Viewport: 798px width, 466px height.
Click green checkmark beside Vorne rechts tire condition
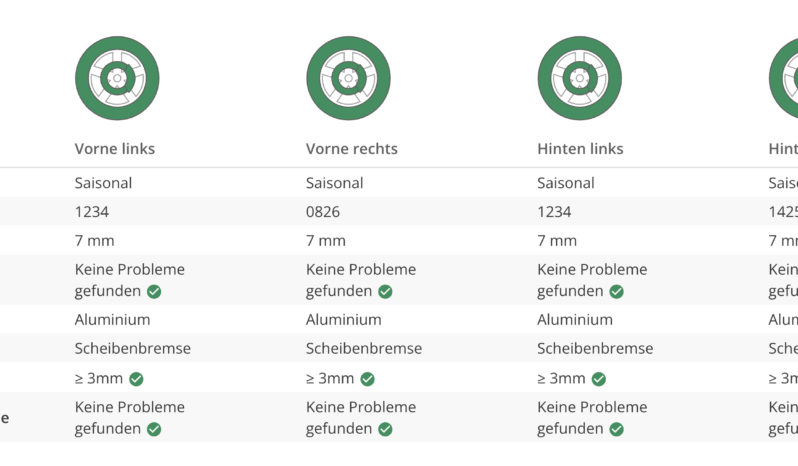(x=385, y=292)
